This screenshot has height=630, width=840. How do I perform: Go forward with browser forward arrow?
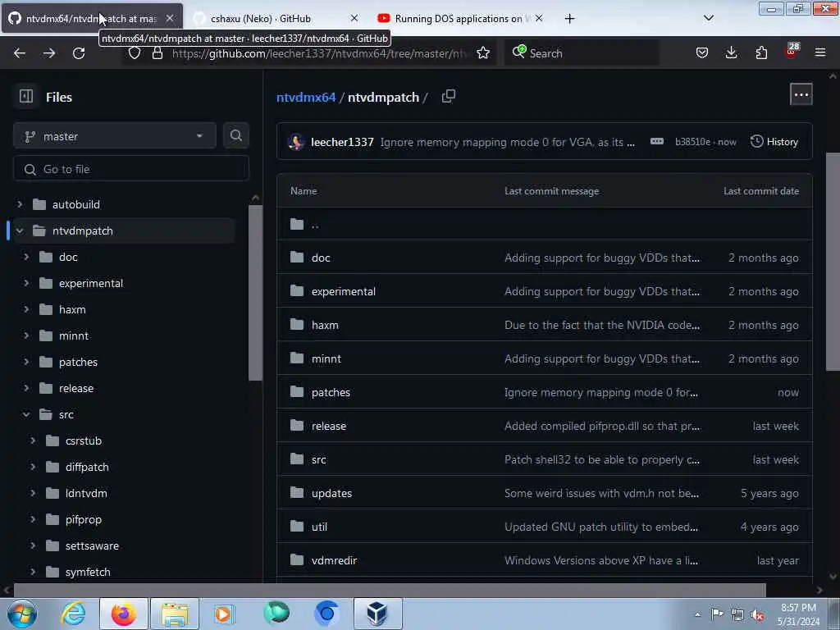[x=49, y=53]
